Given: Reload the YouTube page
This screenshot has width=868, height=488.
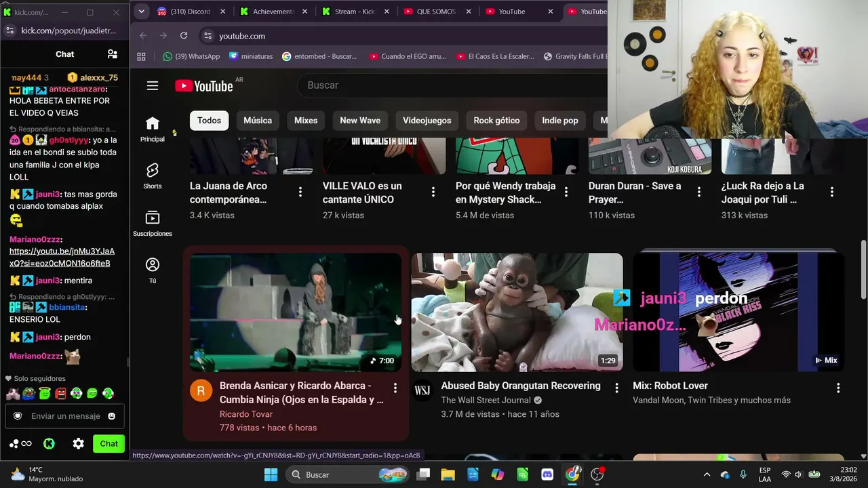Looking at the screenshot, I should click(x=184, y=36).
